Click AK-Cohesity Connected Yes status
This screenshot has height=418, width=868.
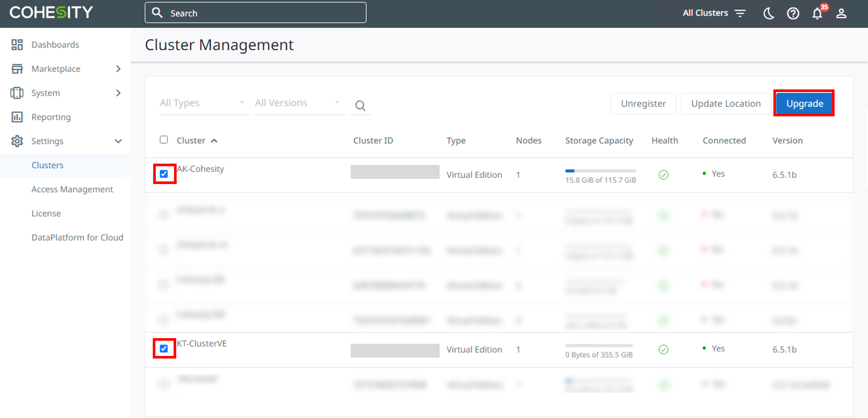click(x=713, y=174)
